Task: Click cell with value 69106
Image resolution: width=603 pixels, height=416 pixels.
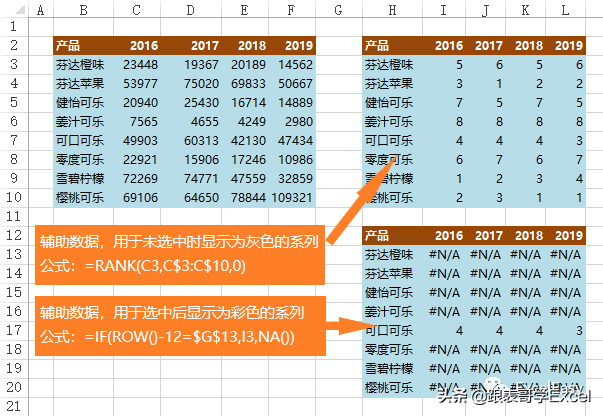Action: tap(137, 198)
